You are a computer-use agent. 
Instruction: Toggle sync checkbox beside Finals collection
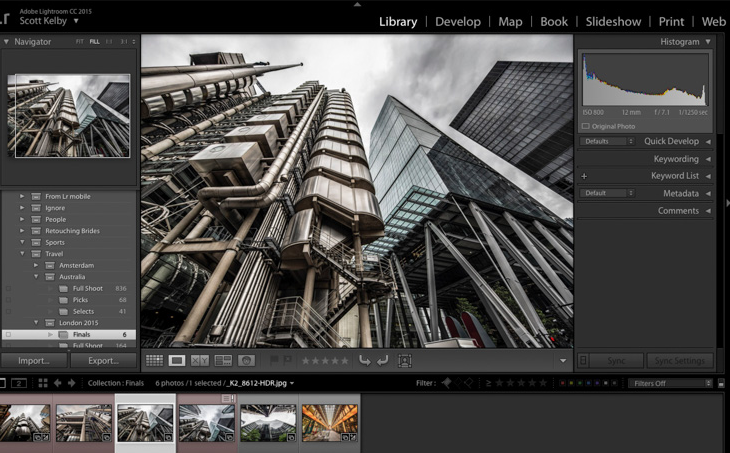point(8,334)
